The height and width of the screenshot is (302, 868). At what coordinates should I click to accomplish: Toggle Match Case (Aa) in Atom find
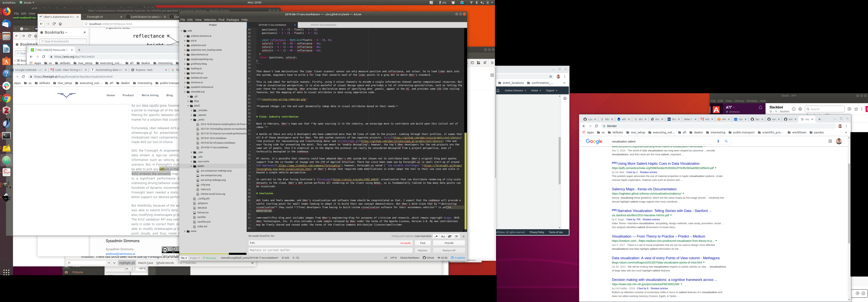coord(443,236)
